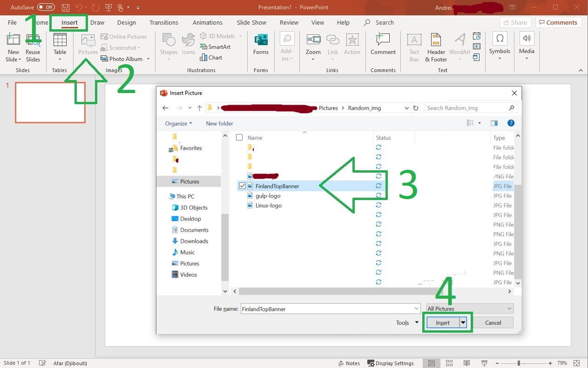This screenshot has height=368, width=588.
Task: Click the Undo icon in quick access toolbar
Action: click(79, 7)
